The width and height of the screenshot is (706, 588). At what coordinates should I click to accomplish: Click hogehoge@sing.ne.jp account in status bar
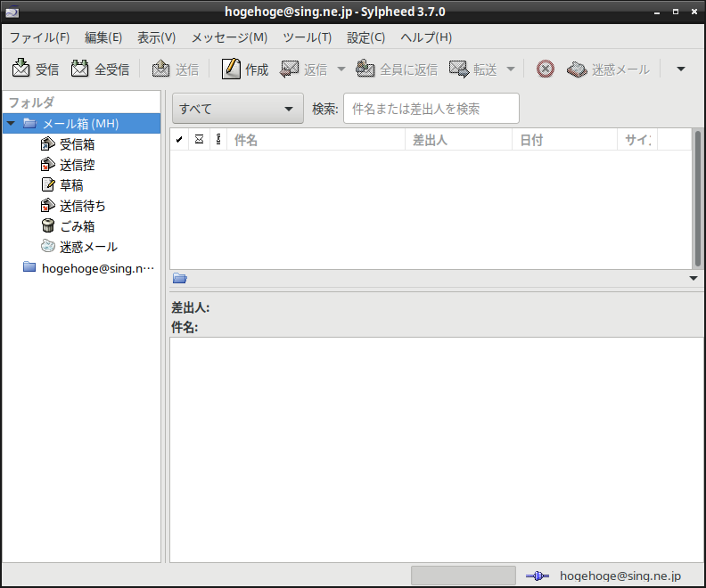(620, 576)
